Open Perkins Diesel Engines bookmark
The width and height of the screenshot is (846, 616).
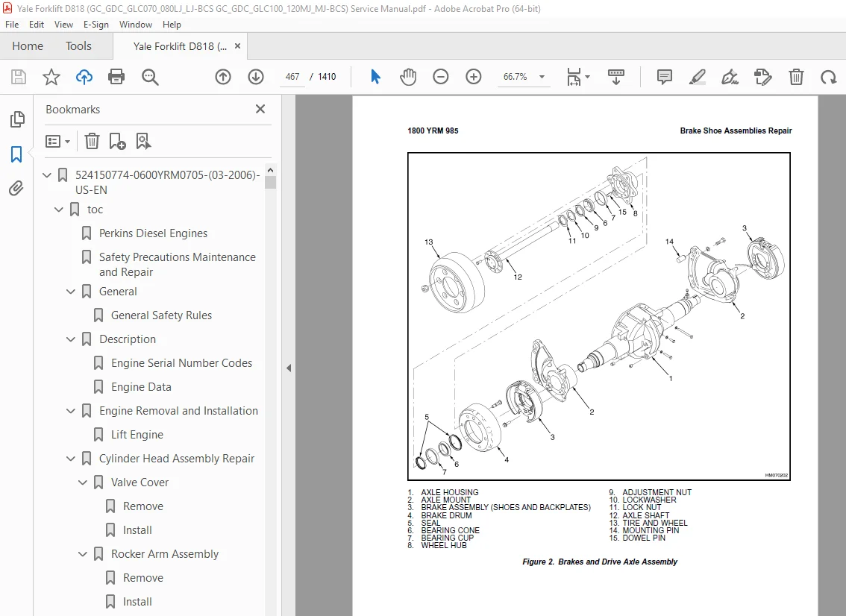coord(153,233)
